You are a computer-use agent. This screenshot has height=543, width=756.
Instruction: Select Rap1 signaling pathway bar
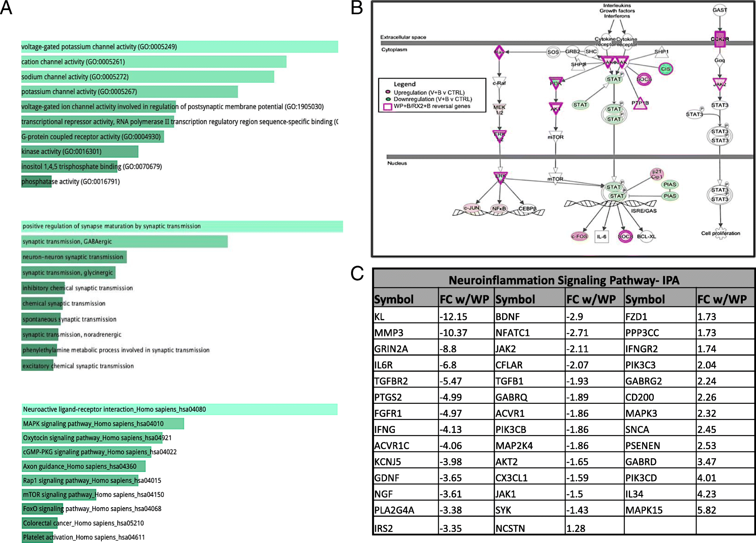click(x=80, y=480)
